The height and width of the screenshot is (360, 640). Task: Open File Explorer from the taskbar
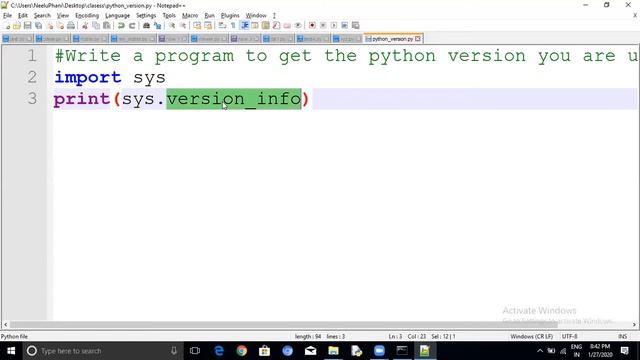333,351
